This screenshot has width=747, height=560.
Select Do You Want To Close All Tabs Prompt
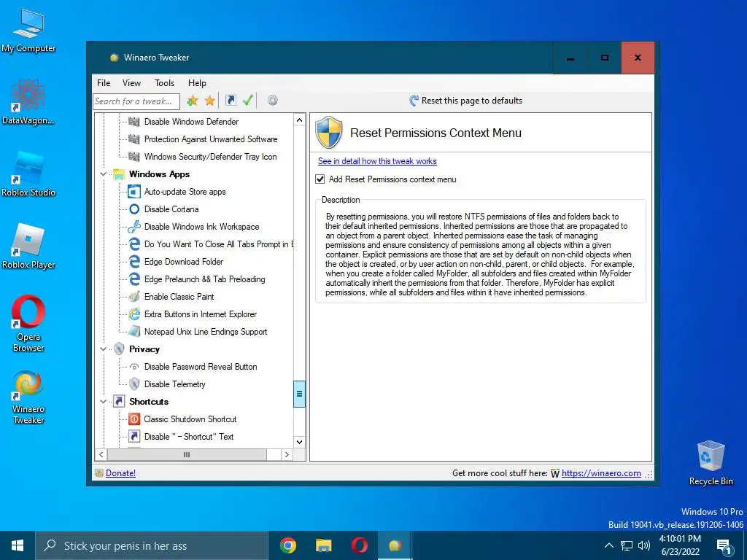[219, 244]
